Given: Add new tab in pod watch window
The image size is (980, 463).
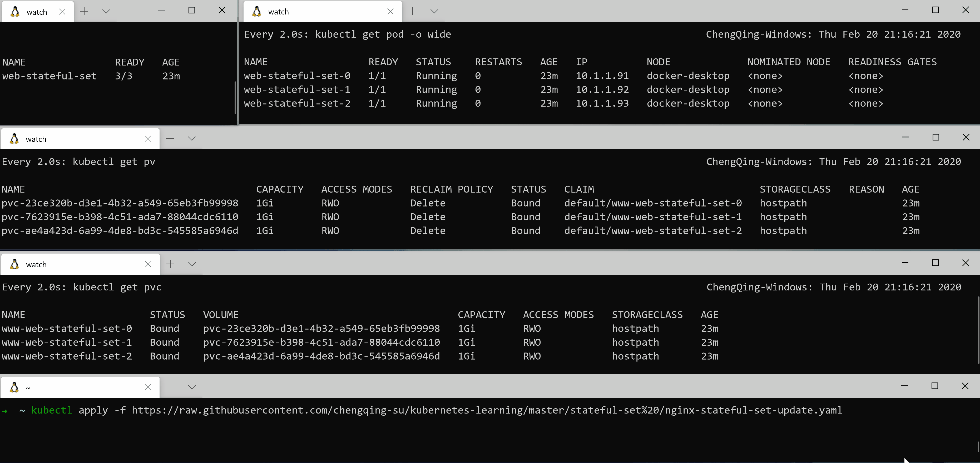Looking at the screenshot, I should pos(412,11).
